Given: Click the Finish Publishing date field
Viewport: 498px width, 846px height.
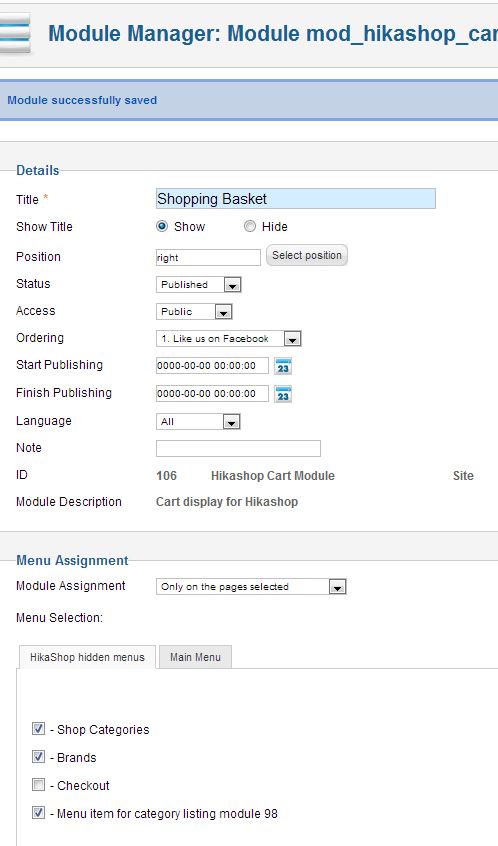Looking at the screenshot, I should [212, 394].
